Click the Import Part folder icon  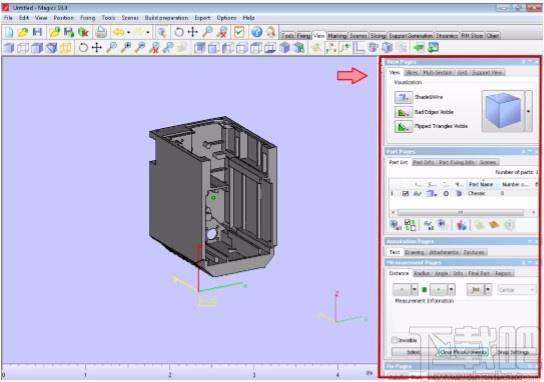(55, 32)
